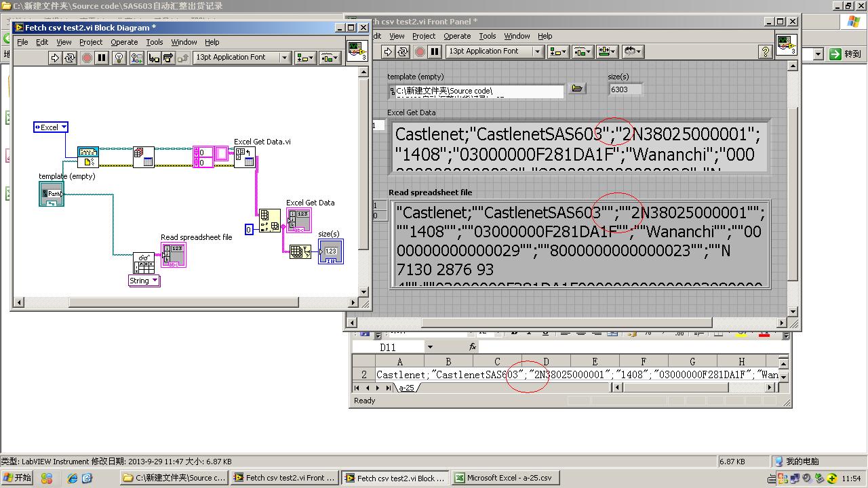The height and width of the screenshot is (488, 868).
Task: Open Resize Objects dropdown in Front Panel
Action: click(x=607, y=52)
